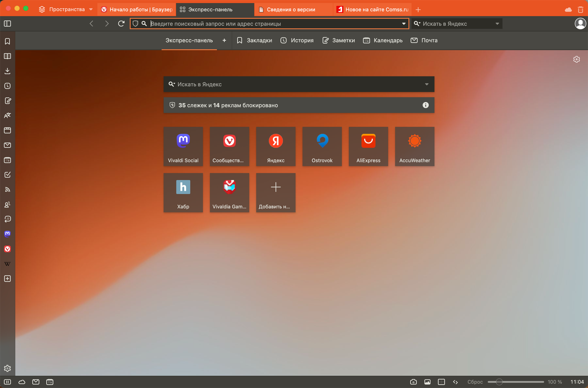Show tracker blocking info icon
This screenshot has height=388, width=588.
pos(426,105)
